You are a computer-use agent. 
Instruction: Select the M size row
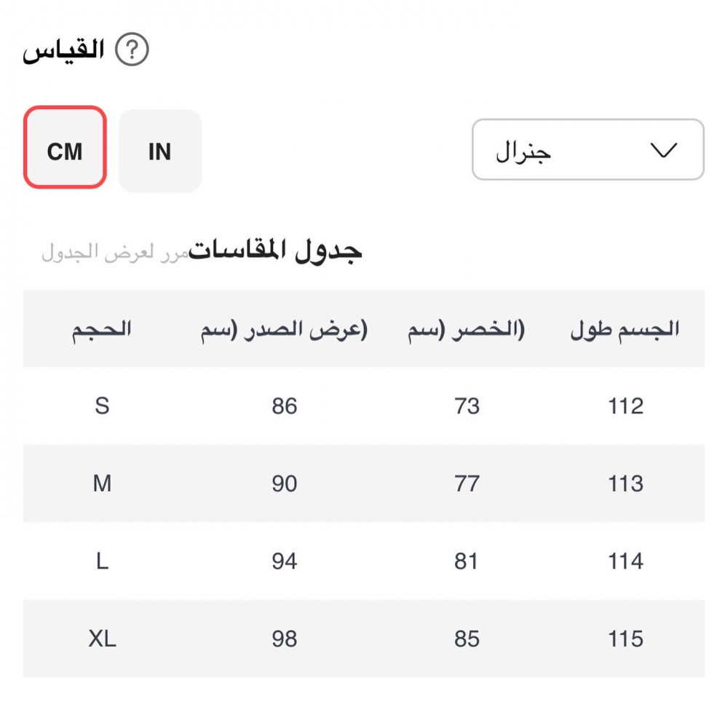pyautogui.click(x=102, y=483)
